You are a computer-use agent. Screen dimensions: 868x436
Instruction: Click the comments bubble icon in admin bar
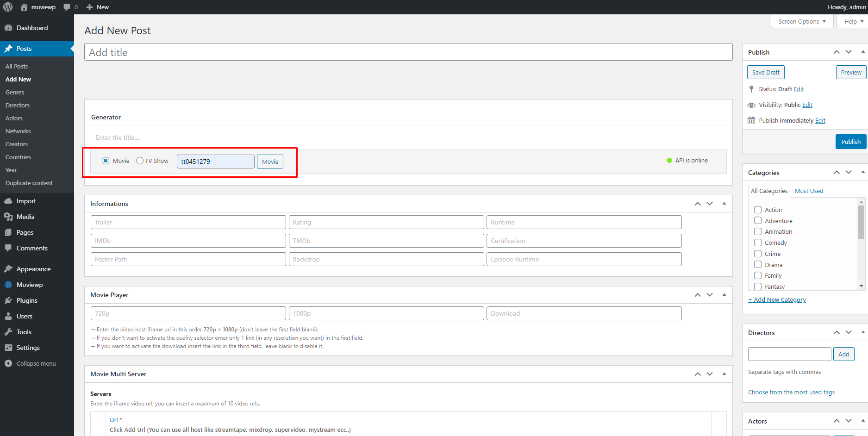[x=67, y=7]
